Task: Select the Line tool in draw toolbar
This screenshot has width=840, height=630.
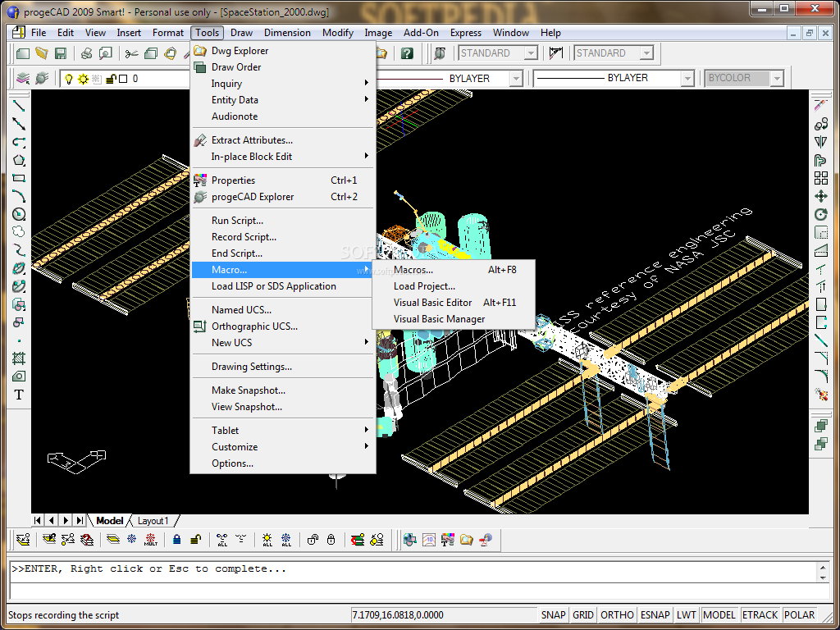Action: (19, 106)
